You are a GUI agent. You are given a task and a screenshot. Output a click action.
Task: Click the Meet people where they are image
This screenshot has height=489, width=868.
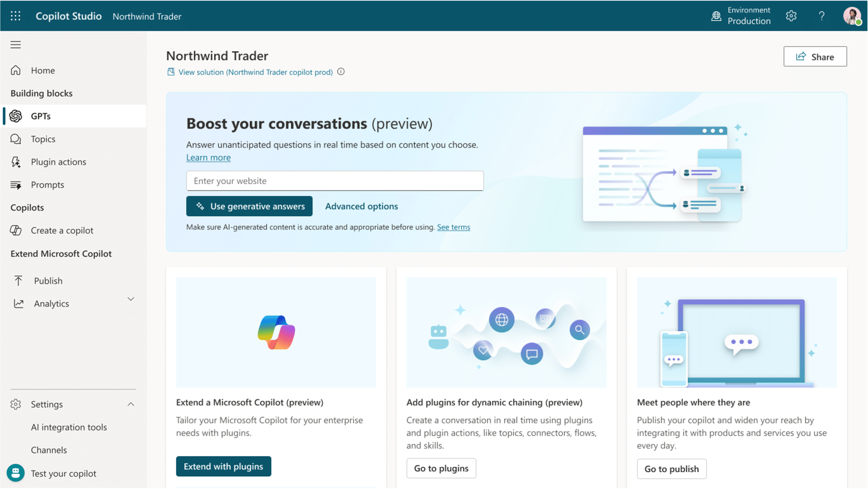[737, 332]
